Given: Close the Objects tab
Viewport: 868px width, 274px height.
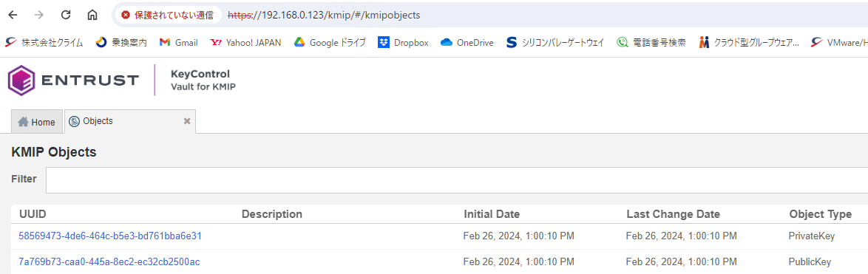Looking at the screenshot, I should coord(187,122).
